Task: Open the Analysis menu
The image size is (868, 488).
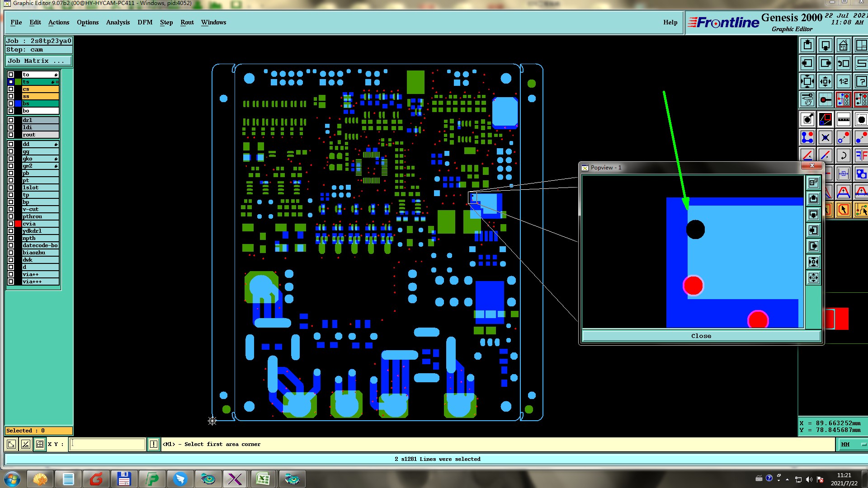Action: pos(118,22)
